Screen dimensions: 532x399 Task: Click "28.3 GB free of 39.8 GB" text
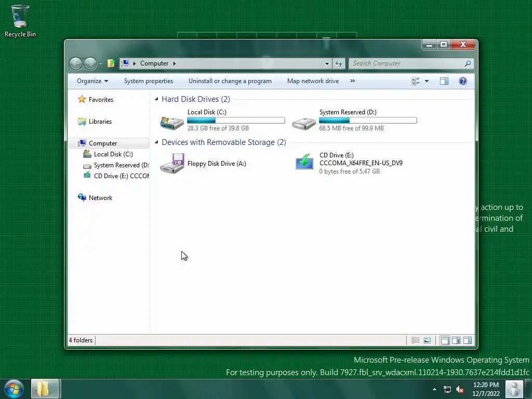point(218,128)
